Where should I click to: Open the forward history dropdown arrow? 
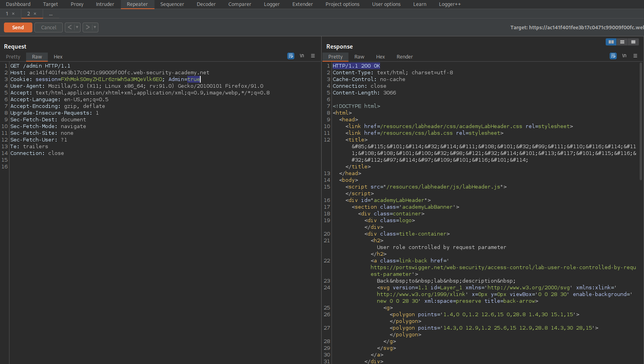[x=95, y=27]
